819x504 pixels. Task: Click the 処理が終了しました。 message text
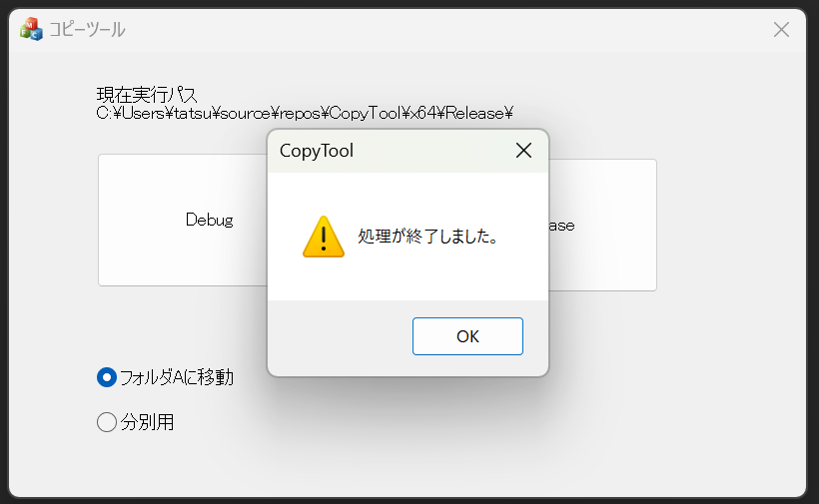428,237
